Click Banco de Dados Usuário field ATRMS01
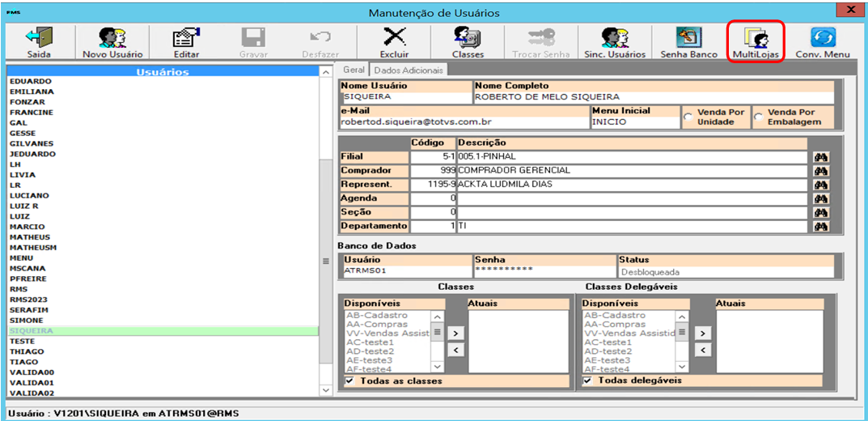The height and width of the screenshot is (421, 868). 408,271
